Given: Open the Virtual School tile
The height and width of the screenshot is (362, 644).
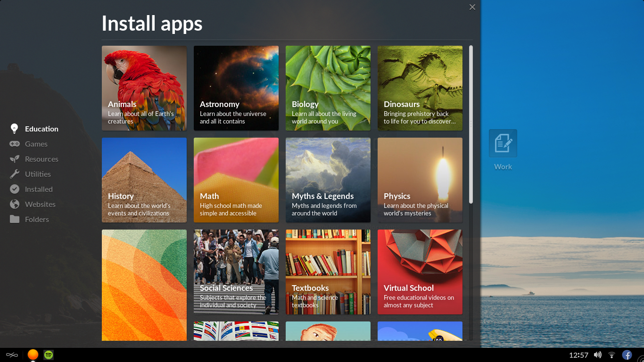Looking at the screenshot, I should (x=420, y=272).
